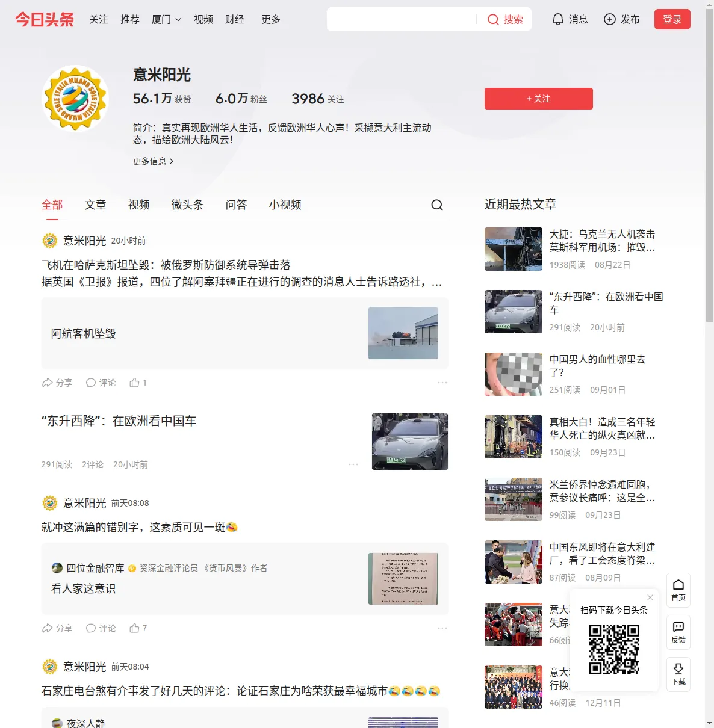Share the 飞机在哈萨克斯坦坠毁 post

click(57, 383)
